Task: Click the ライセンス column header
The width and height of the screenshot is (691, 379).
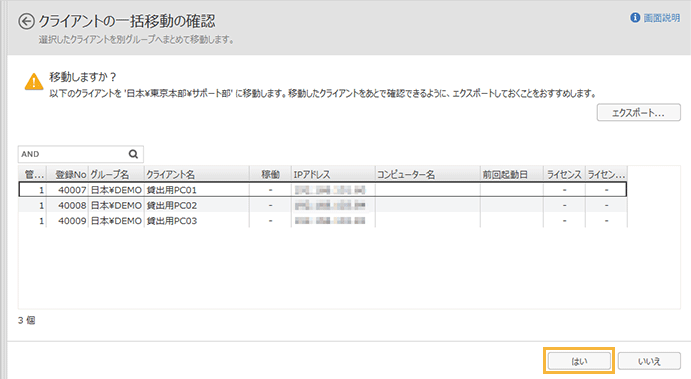Action: [x=564, y=175]
